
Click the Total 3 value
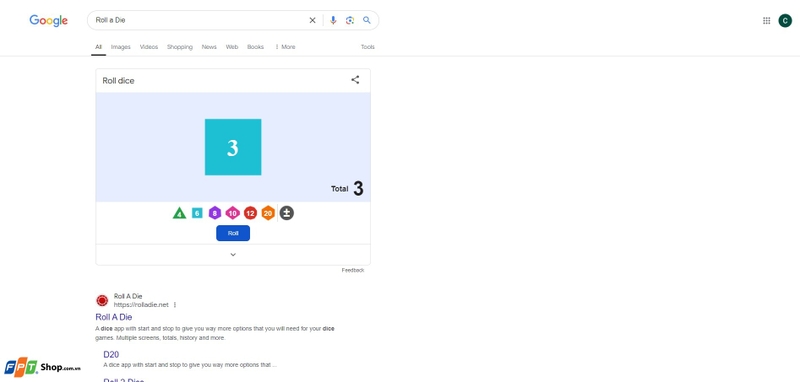(x=358, y=189)
